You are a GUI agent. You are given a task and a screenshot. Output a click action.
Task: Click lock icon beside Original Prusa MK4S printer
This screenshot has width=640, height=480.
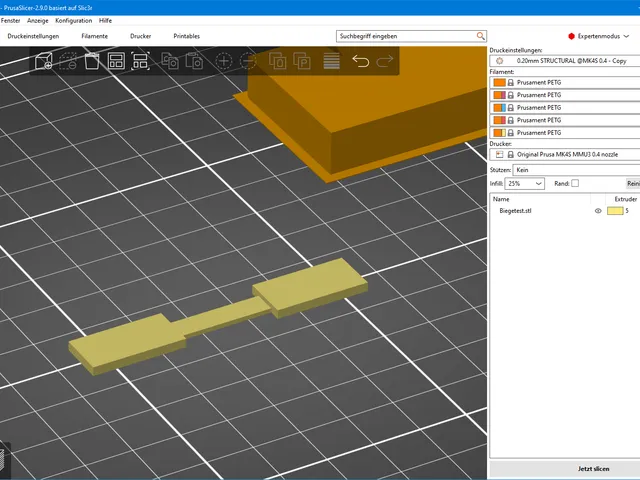tap(511, 155)
